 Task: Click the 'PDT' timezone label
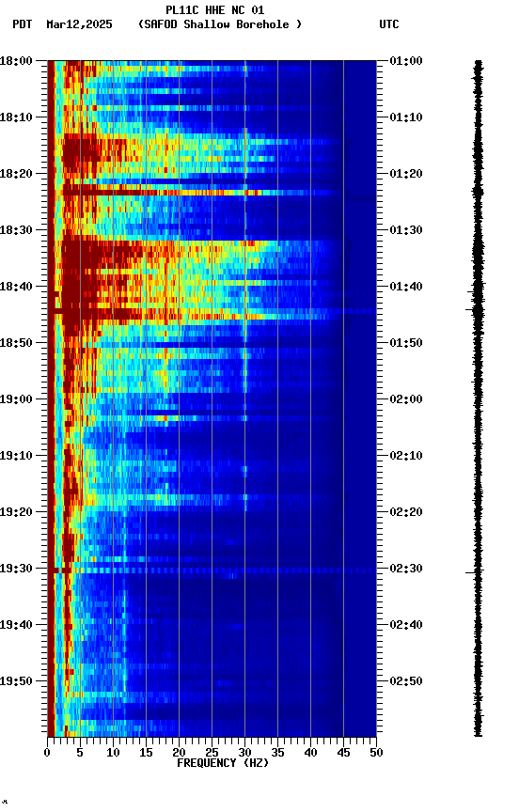(22, 24)
